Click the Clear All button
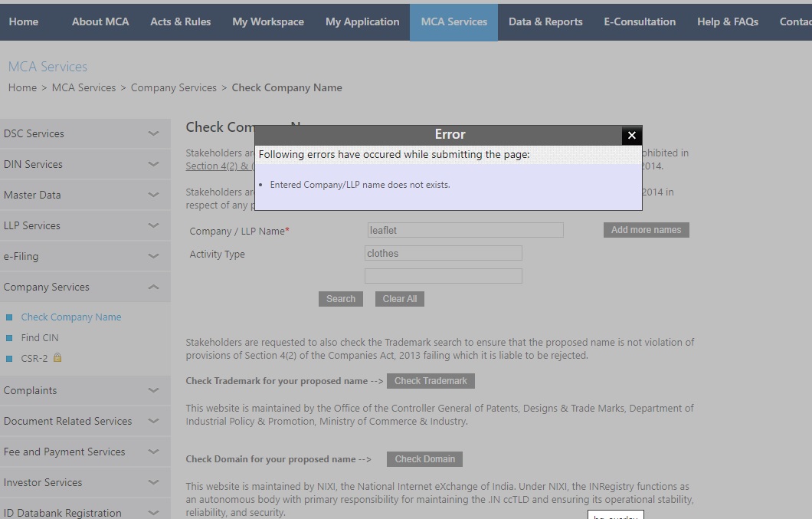The width and height of the screenshot is (812, 519). coord(400,299)
